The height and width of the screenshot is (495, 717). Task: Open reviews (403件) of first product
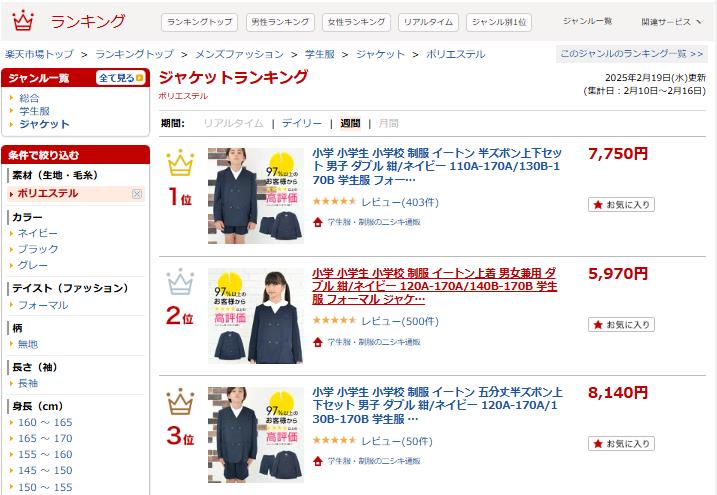[400, 202]
